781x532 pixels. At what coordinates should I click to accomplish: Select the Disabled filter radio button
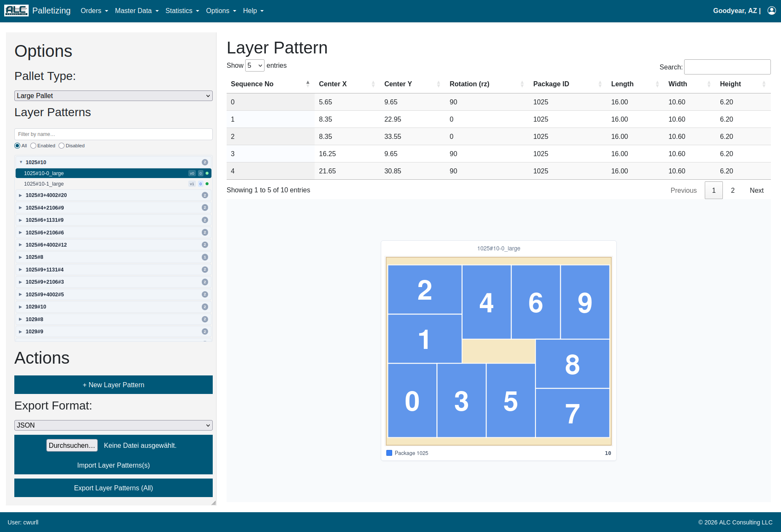pos(62,146)
